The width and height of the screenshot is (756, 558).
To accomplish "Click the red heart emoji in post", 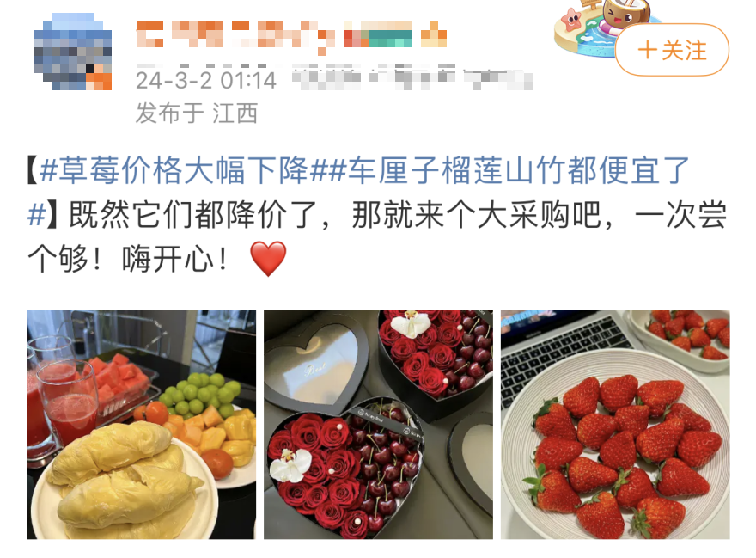I will [x=269, y=259].
